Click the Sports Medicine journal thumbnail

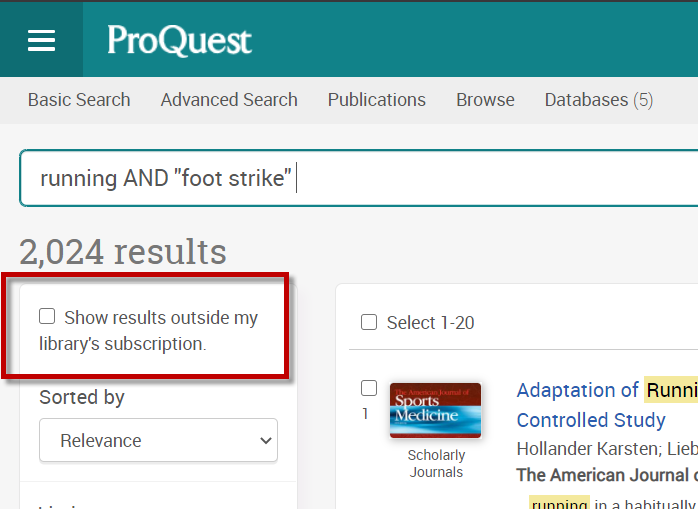(x=435, y=410)
